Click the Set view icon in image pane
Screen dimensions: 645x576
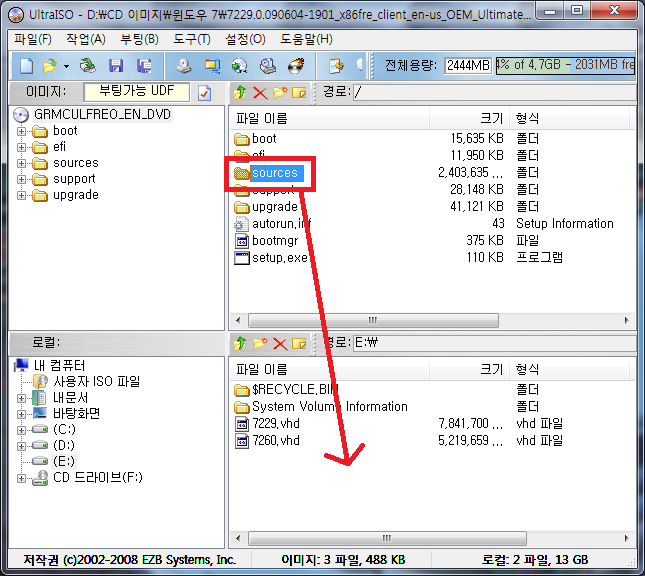[x=299, y=93]
